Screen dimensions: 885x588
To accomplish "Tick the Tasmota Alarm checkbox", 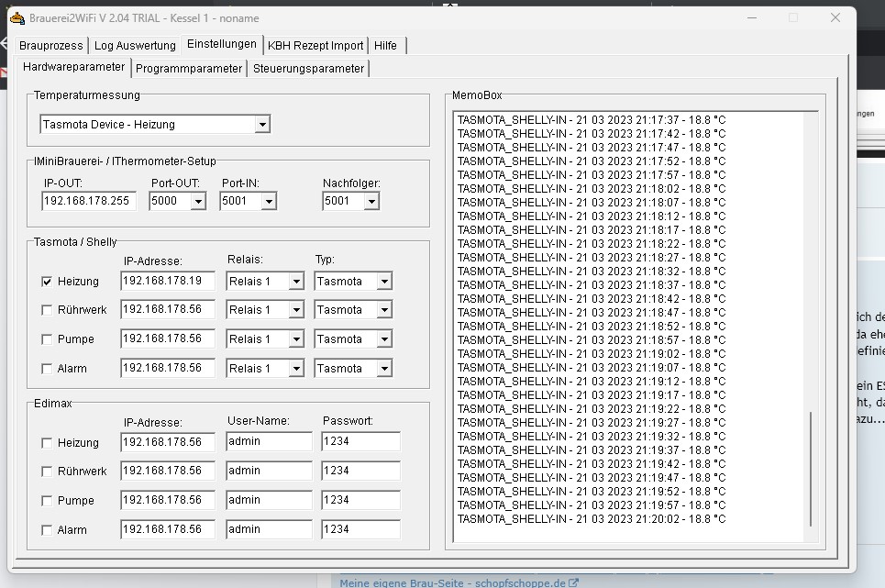I will coord(47,369).
